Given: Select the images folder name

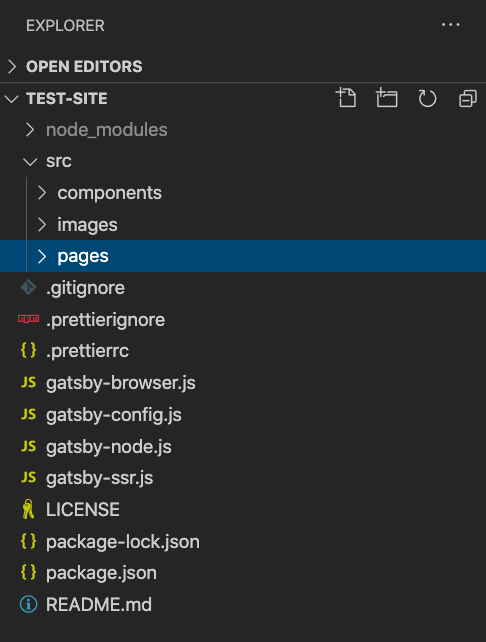Looking at the screenshot, I should [x=87, y=225].
